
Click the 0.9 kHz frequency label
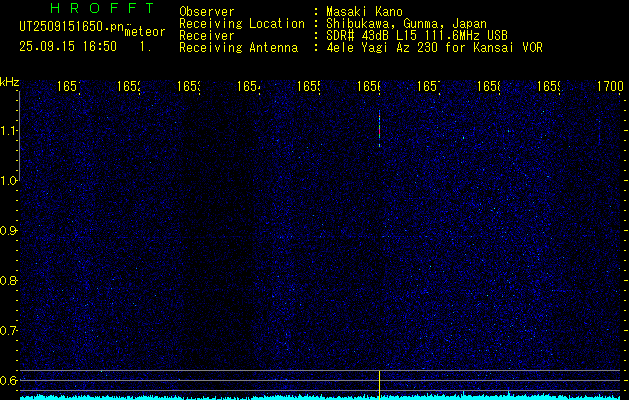point(8,231)
